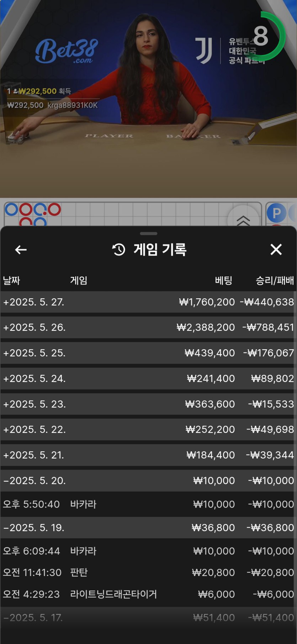Open the 오후 5:50:40 바카라 record
The image size is (297, 644).
(x=148, y=504)
